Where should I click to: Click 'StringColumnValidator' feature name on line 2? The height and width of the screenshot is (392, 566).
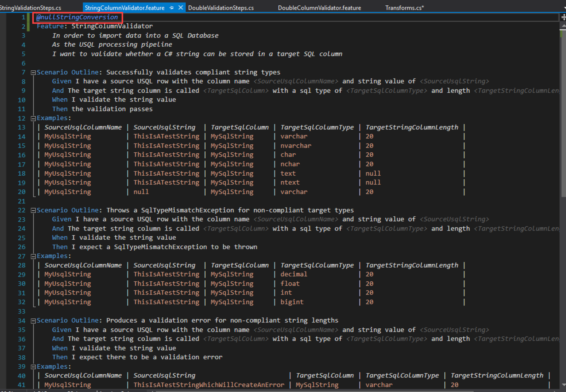(x=112, y=26)
